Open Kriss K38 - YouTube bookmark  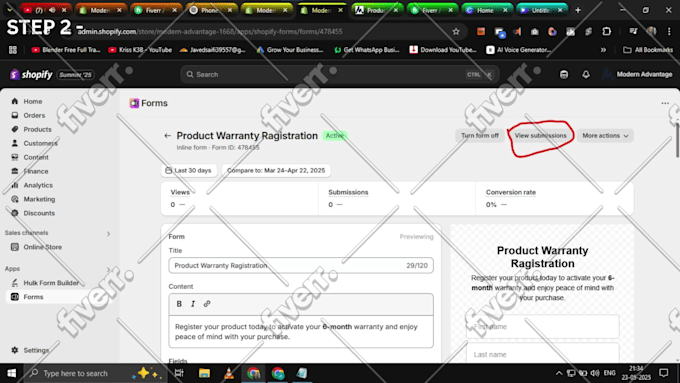pyautogui.click(x=140, y=50)
